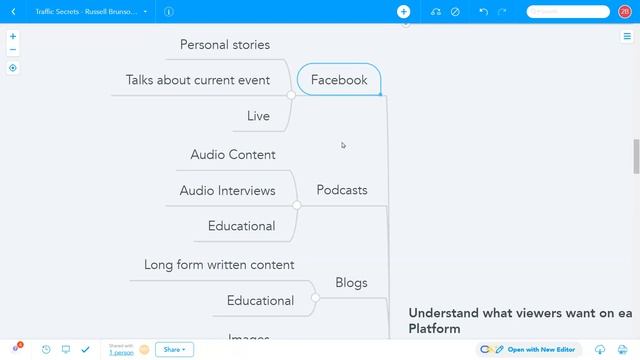Collapse the Blogs branch circle

click(x=315, y=298)
